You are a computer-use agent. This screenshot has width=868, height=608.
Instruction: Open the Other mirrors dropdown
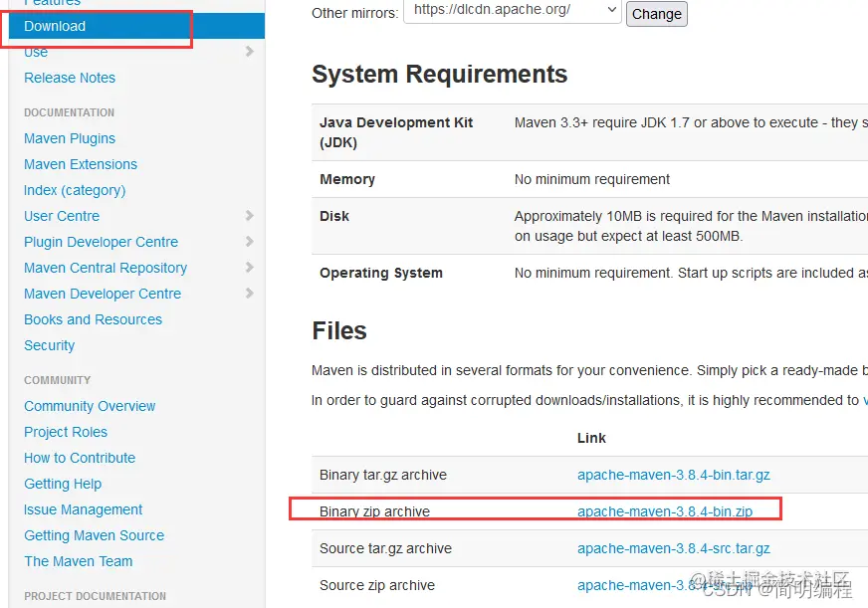(x=513, y=11)
